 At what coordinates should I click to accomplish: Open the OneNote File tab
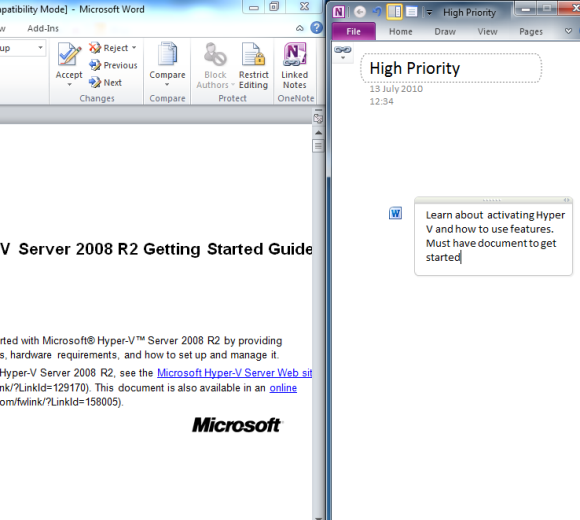(354, 31)
